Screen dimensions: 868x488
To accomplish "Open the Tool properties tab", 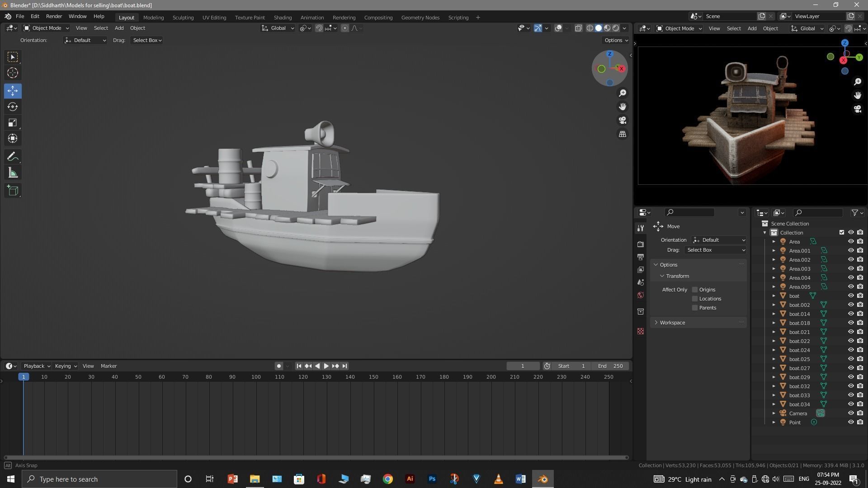I will pos(640,228).
